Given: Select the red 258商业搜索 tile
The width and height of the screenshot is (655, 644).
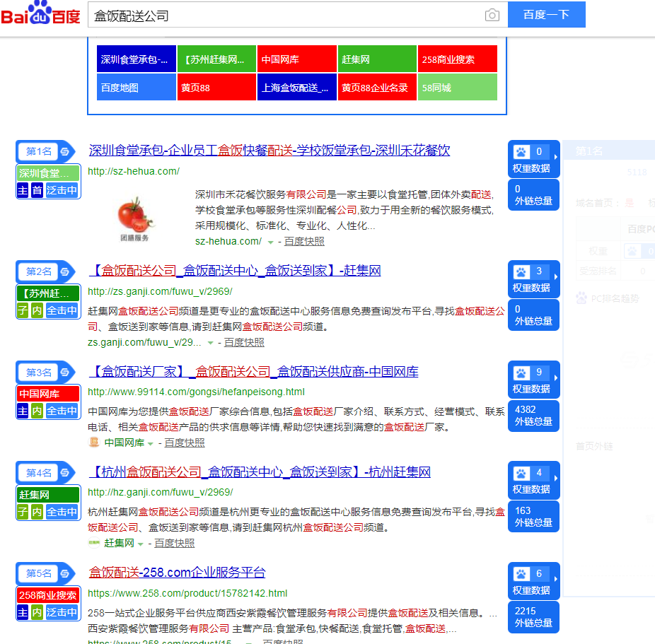Looking at the screenshot, I should click(458, 59).
